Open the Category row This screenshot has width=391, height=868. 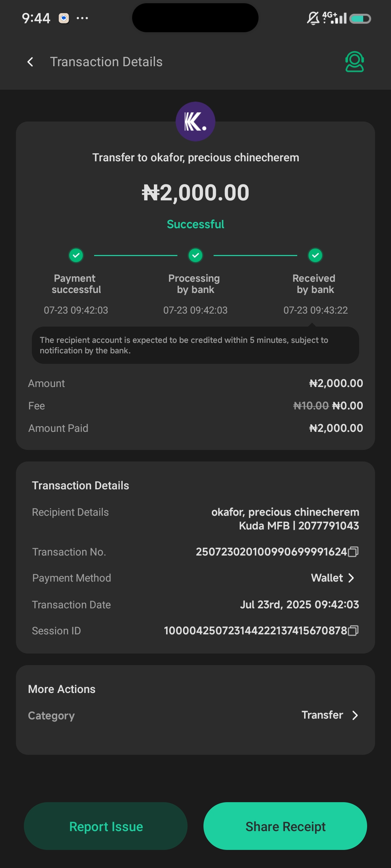195,715
